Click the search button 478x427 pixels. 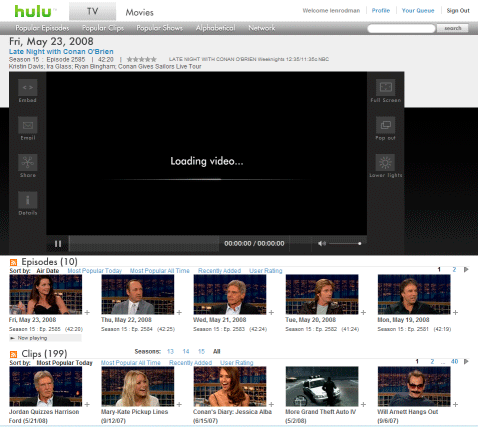(453, 28)
